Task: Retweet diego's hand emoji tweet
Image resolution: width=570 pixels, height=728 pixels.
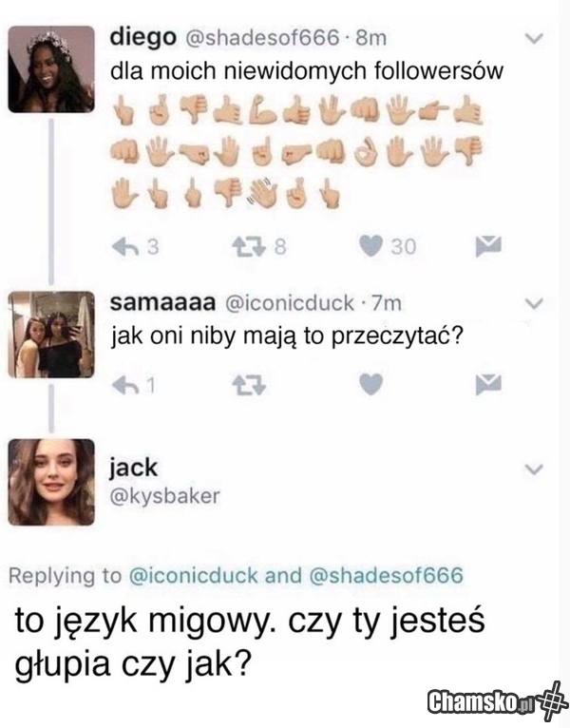Action: (249, 246)
